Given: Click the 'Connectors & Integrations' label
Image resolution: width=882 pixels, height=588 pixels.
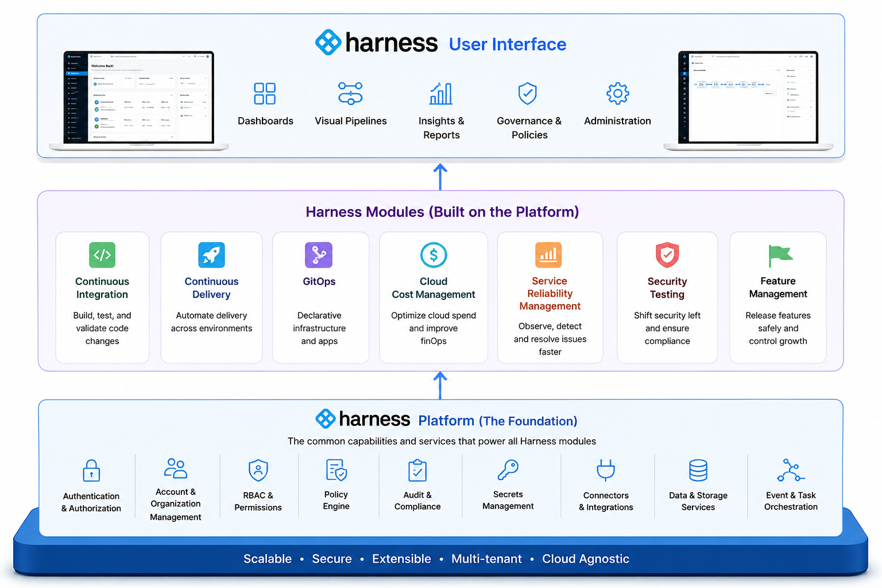Looking at the screenshot, I should (606, 501).
